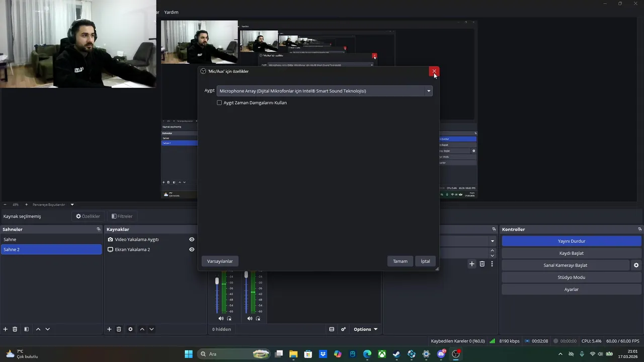Screen dimensions: 644x362
Task: Open Ayarlar settings button
Action: (571, 289)
